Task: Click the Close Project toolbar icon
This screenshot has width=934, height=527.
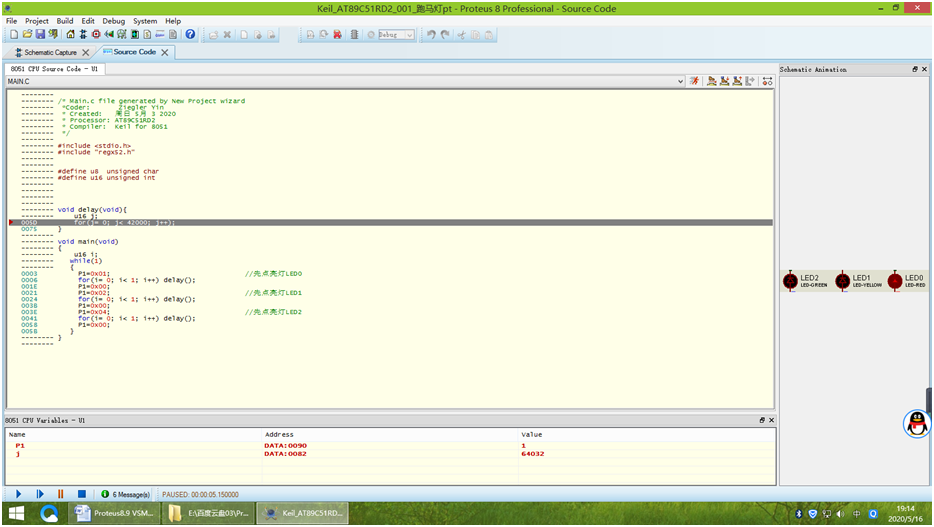Action: pyautogui.click(x=54, y=35)
